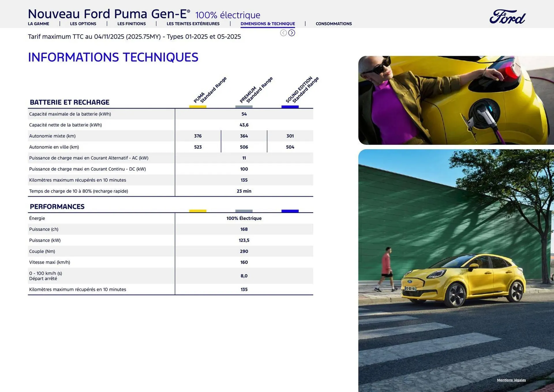Screen dimensions: 554x392
Task: Click the previous page arrow
Action: click(x=283, y=33)
